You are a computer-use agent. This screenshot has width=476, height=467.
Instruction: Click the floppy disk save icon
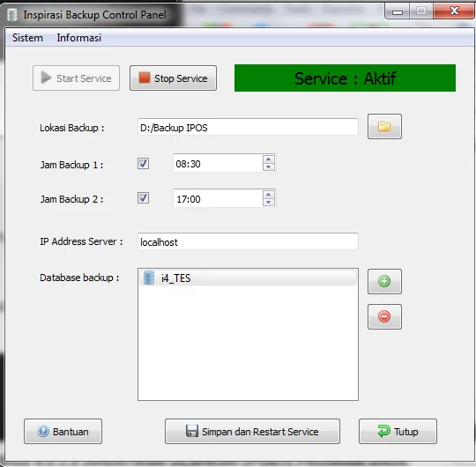tap(192, 431)
